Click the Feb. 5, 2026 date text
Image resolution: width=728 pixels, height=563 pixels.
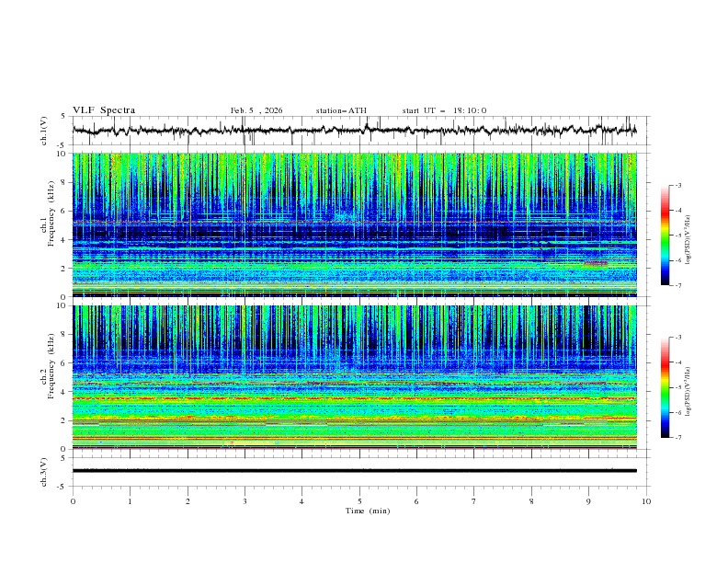coord(256,110)
